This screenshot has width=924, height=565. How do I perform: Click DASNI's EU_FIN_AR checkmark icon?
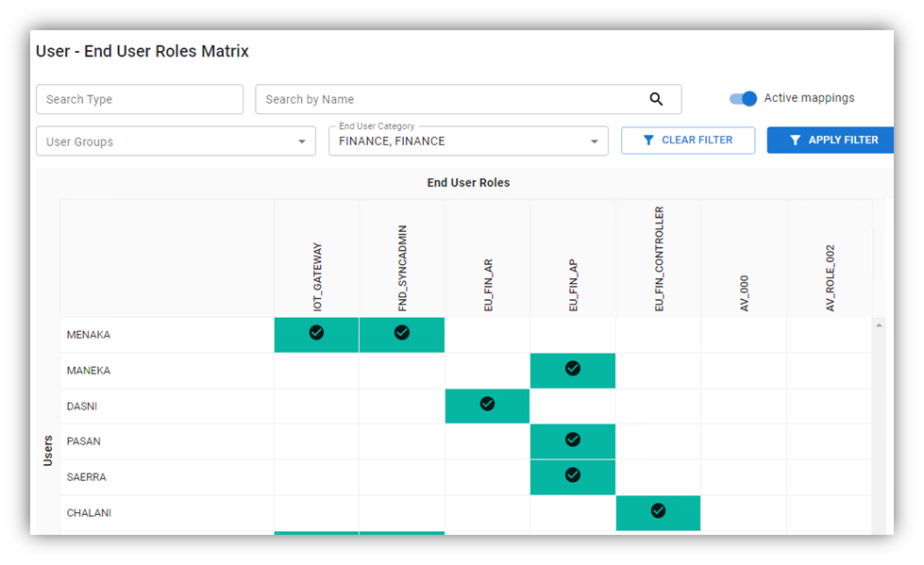tap(487, 404)
